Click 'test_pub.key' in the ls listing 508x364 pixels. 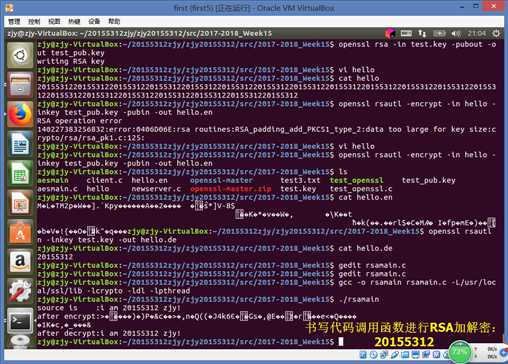428,180
